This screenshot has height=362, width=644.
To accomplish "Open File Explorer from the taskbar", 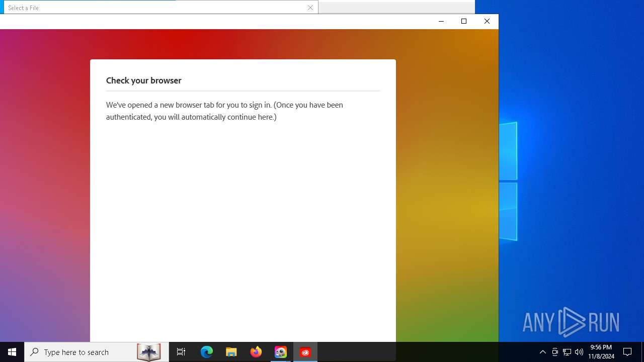I will pyautogui.click(x=231, y=352).
